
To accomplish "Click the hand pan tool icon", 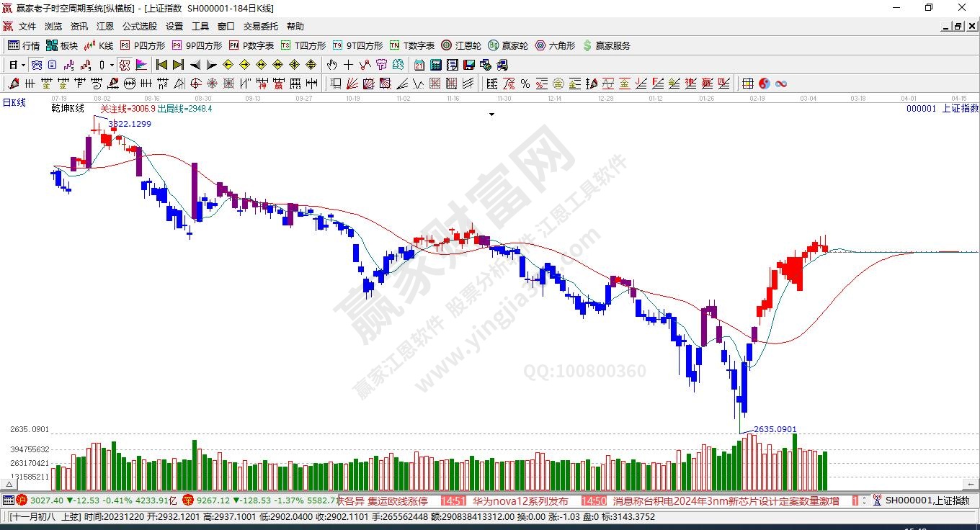I will click(332, 65).
